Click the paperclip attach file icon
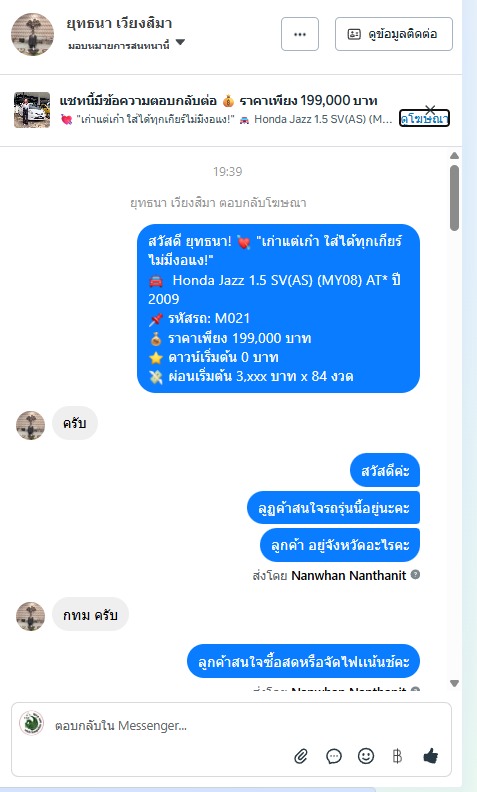The image size is (477, 792). click(x=301, y=756)
